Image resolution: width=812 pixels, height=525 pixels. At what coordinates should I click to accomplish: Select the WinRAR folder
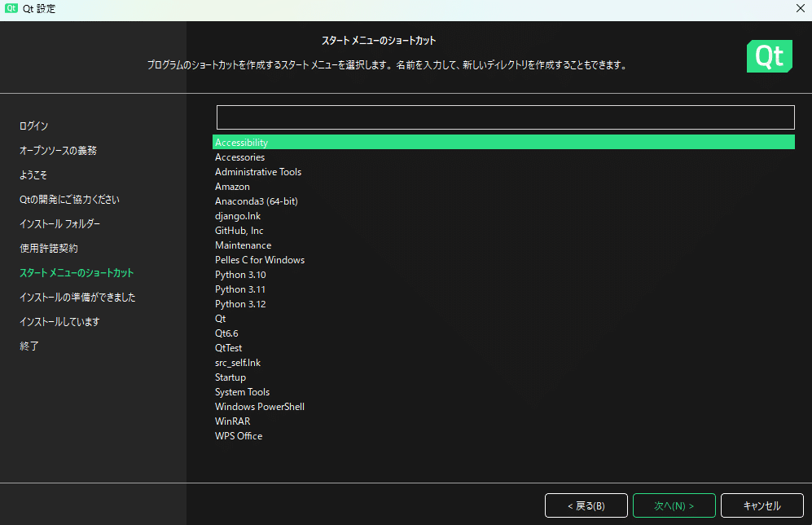[x=503, y=421]
